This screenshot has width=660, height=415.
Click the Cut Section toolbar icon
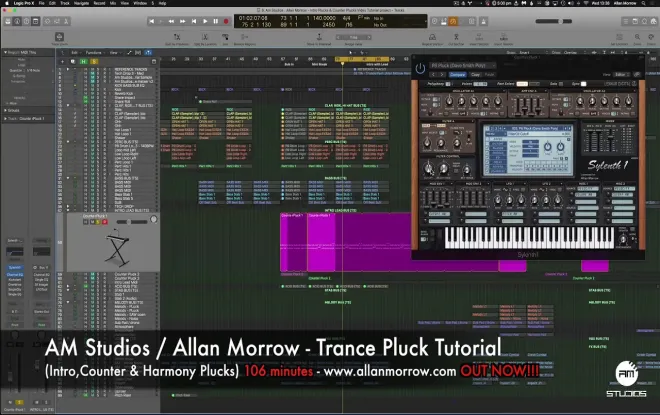[456, 37]
